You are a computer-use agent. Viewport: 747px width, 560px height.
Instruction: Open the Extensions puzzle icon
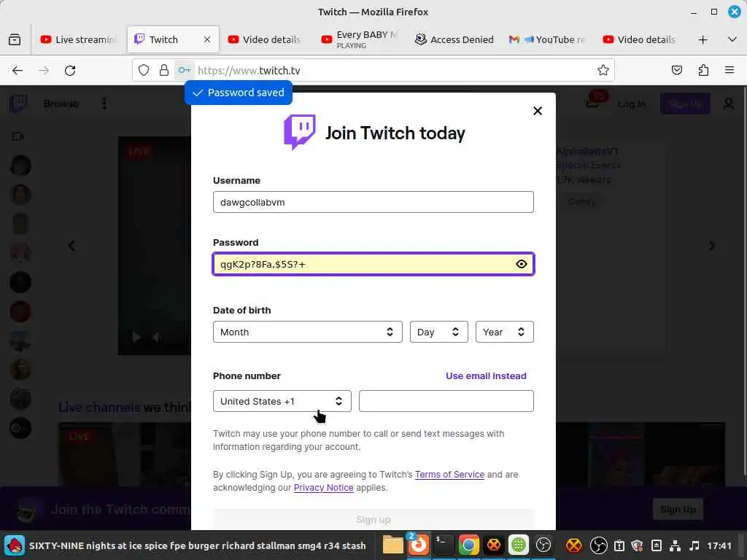(703, 71)
